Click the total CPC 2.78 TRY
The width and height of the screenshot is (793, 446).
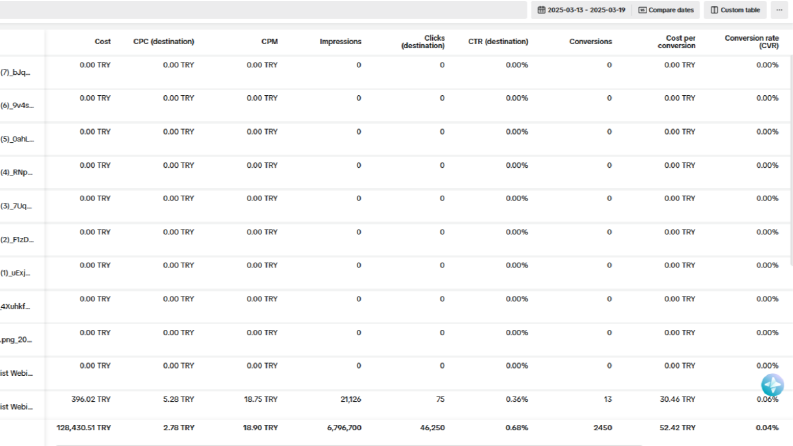[179, 427]
